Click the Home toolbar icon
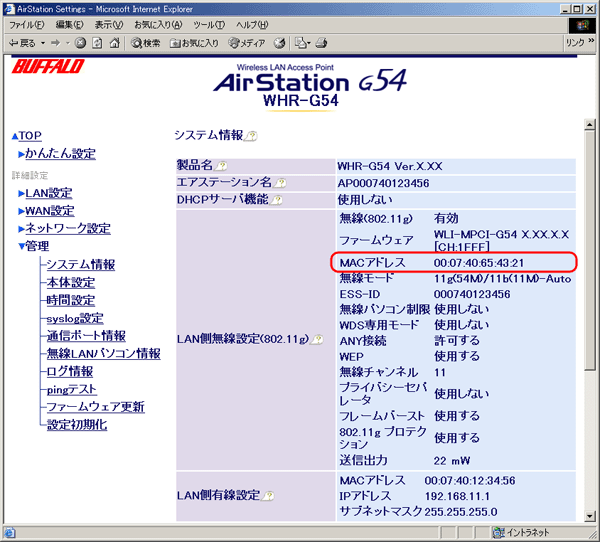The width and height of the screenshot is (600, 542). (x=114, y=43)
